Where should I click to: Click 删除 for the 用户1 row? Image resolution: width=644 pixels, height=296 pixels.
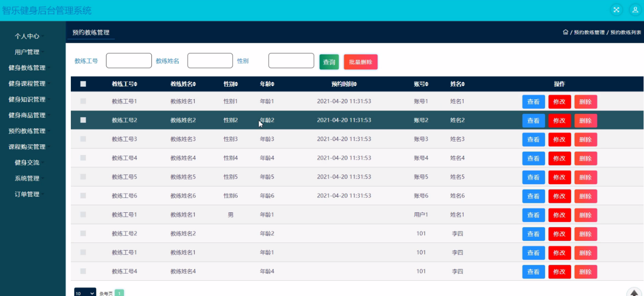tap(585, 215)
